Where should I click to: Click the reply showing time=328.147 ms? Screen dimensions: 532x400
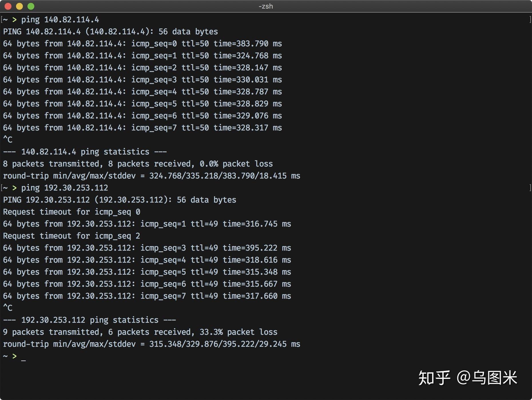point(142,68)
